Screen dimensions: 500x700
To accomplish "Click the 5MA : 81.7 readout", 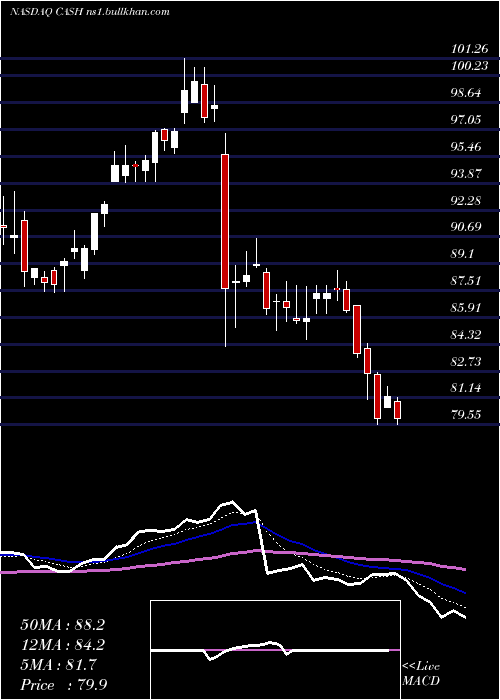I will point(58,665).
